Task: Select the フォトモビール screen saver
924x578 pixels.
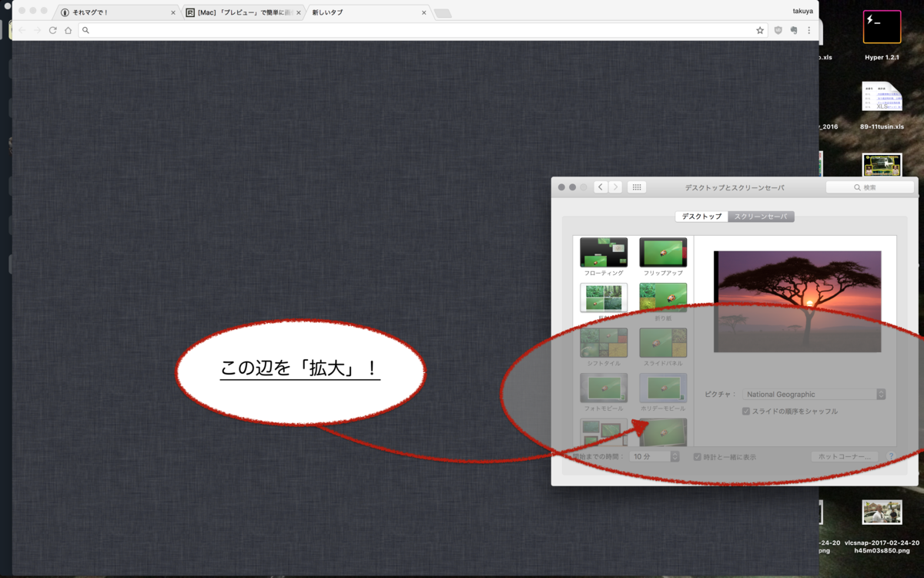Action: pos(604,392)
